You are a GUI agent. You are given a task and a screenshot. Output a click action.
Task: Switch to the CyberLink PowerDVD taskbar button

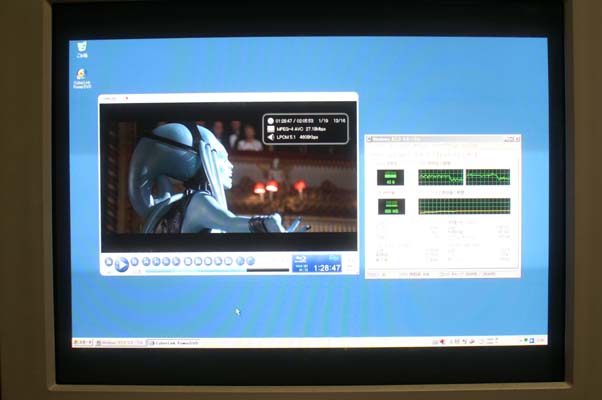click(174, 343)
